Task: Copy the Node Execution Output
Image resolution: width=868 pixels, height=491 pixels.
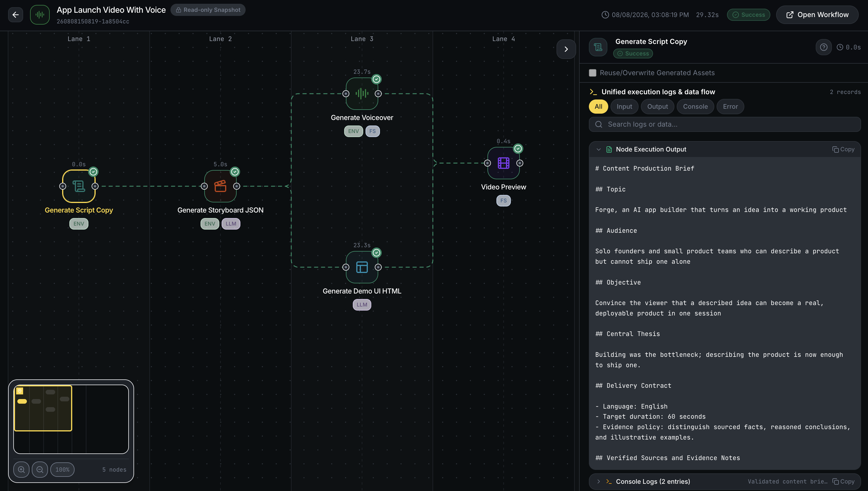Action: pos(843,149)
